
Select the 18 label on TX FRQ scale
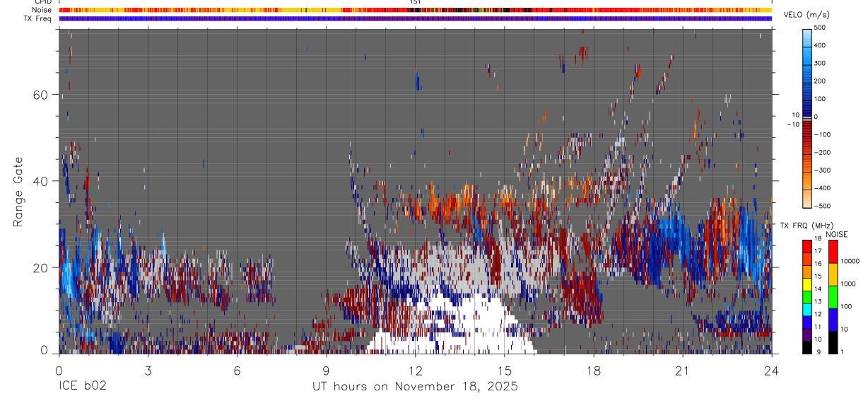[x=817, y=240]
